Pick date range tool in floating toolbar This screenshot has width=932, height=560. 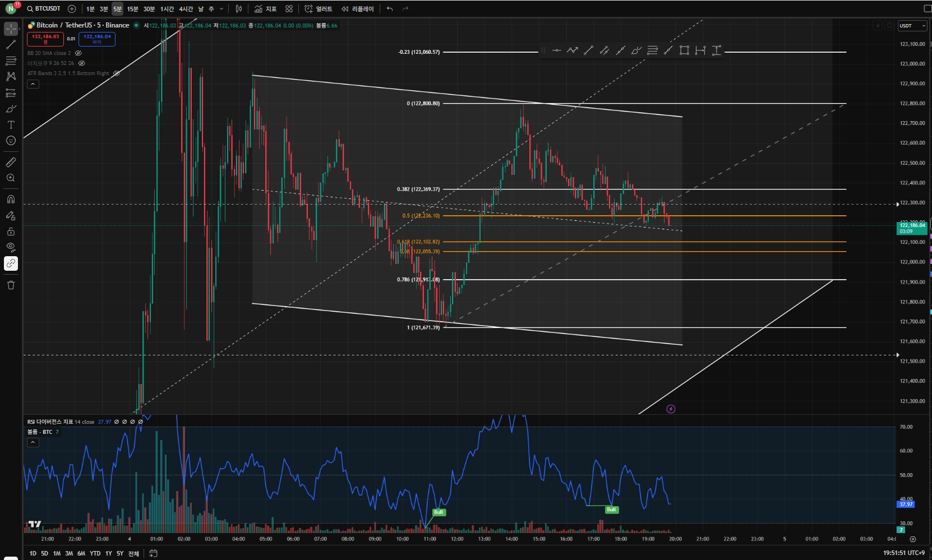click(x=700, y=50)
